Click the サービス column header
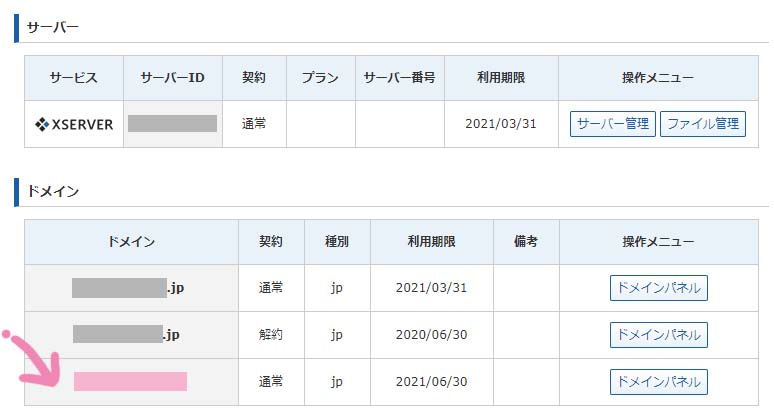This screenshot has width=774, height=420. pos(74,78)
